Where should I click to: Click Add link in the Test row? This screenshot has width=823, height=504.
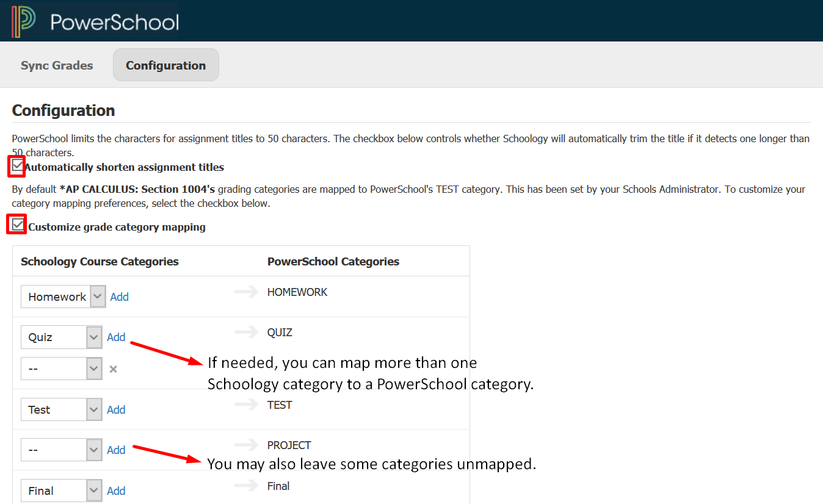click(116, 410)
